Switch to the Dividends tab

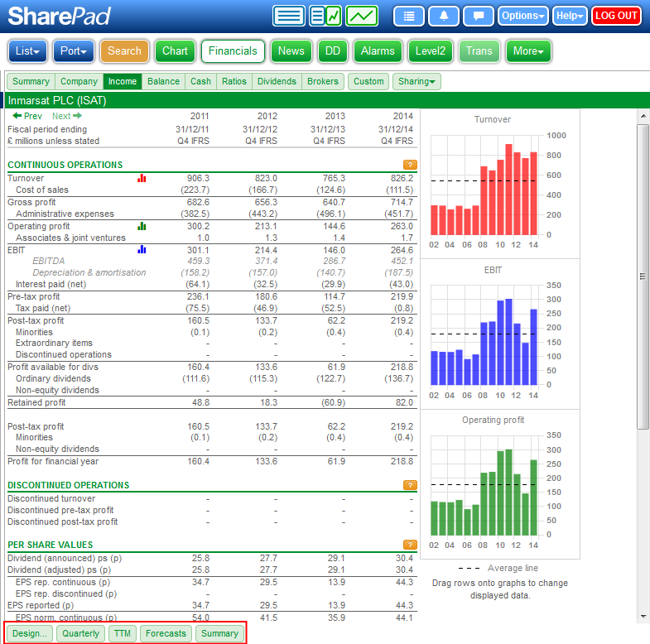pyautogui.click(x=277, y=81)
